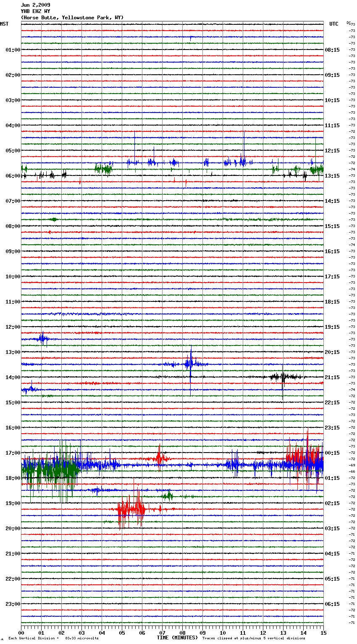Select the 05:00 MST hour label
This screenshot has height=644, width=357.
(13, 151)
